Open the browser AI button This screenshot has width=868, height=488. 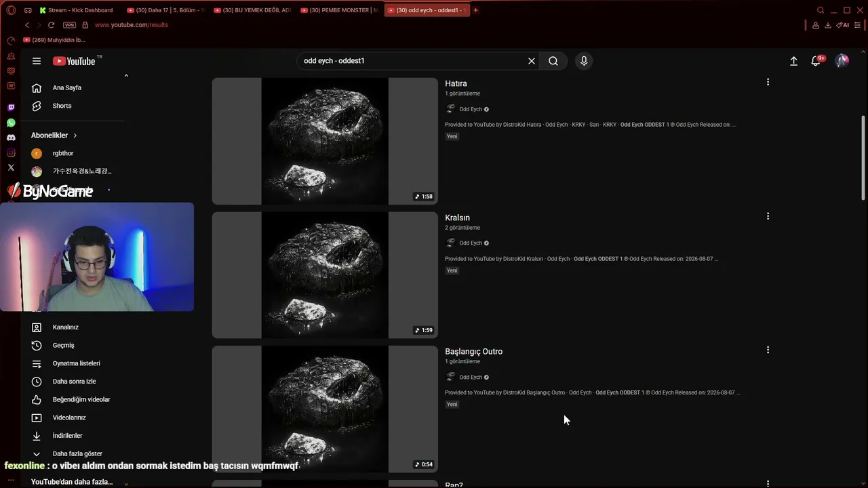[843, 25]
